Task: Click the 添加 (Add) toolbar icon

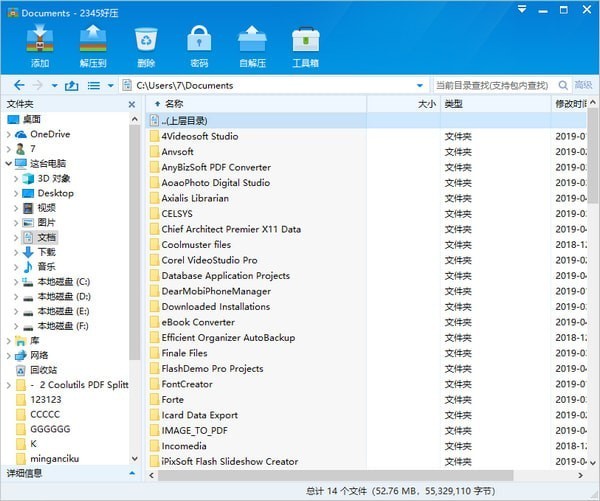Action: click(x=40, y=46)
